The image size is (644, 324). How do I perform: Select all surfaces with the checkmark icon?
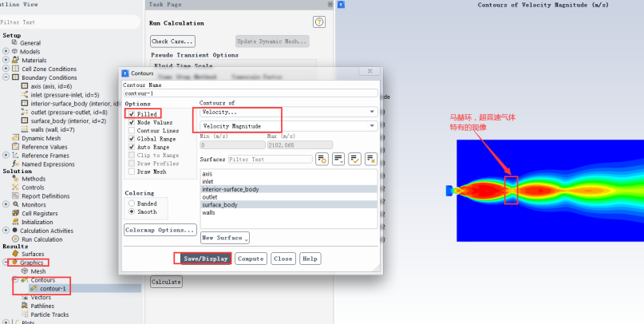(354, 159)
